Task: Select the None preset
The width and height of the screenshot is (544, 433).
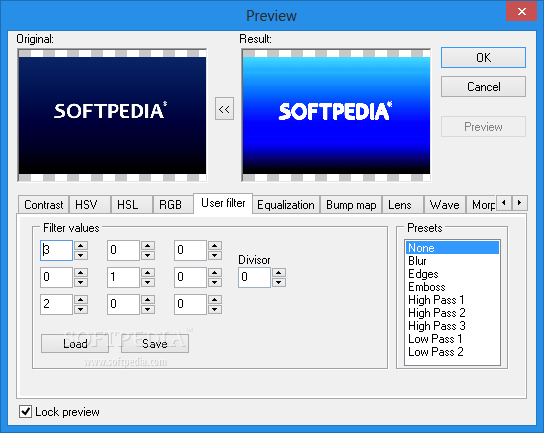Action: click(452, 248)
